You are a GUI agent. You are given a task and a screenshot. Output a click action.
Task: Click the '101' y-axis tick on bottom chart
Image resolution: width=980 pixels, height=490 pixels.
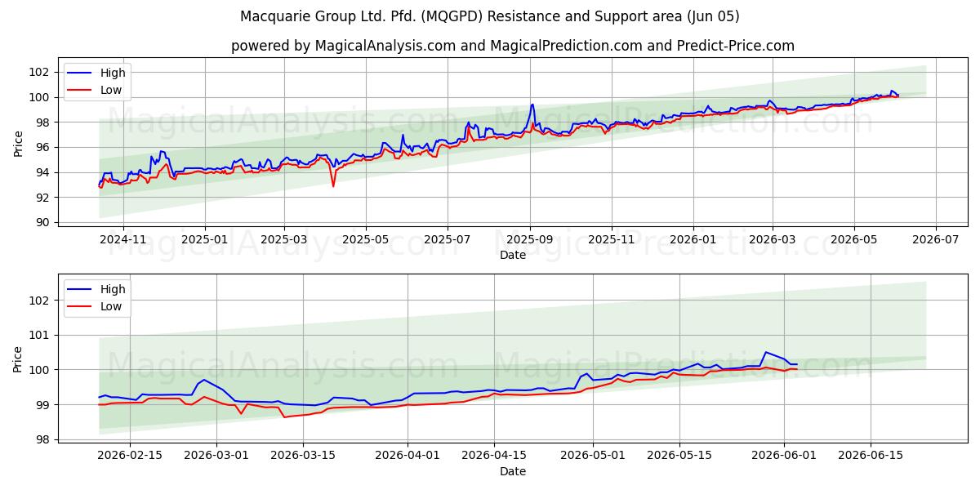(41, 335)
